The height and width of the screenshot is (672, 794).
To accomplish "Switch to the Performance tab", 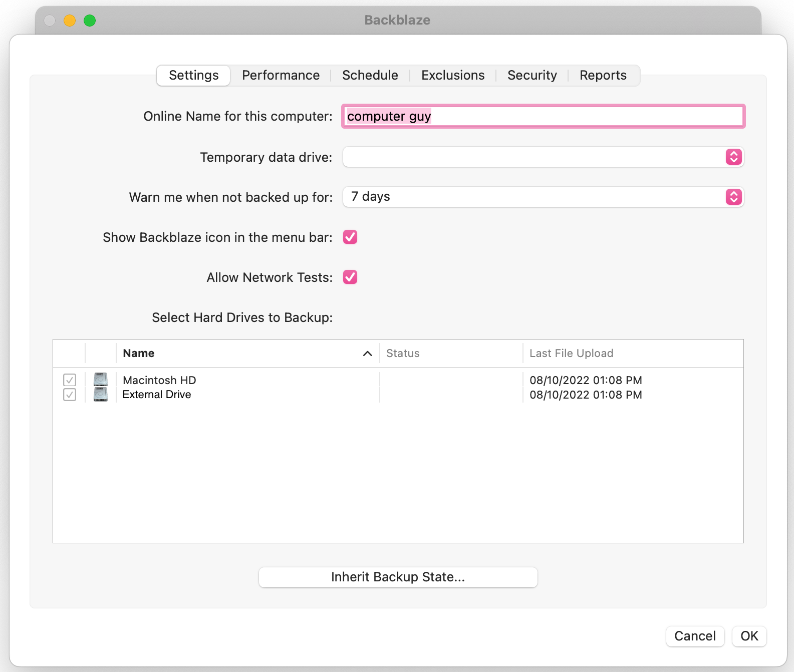I will click(x=281, y=75).
